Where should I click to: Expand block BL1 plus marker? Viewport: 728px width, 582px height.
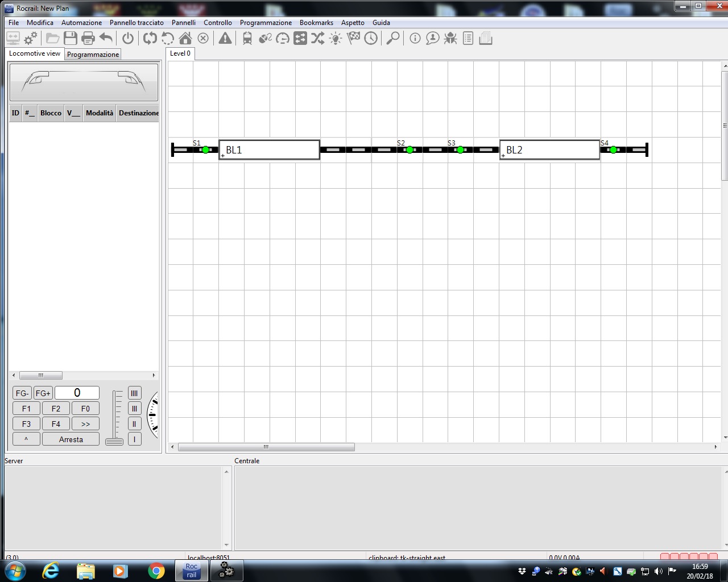(x=222, y=156)
